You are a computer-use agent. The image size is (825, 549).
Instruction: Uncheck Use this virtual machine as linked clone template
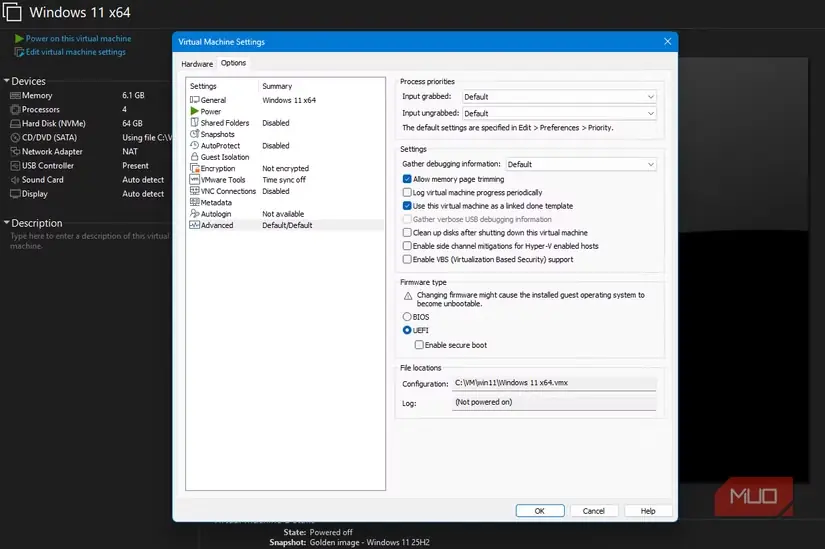(x=407, y=206)
